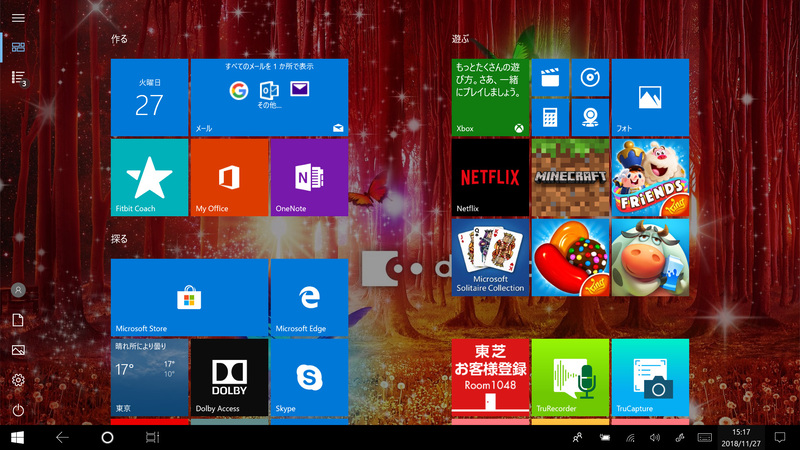Open the volume speaker icon
The width and height of the screenshot is (800, 450).
pos(655,437)
